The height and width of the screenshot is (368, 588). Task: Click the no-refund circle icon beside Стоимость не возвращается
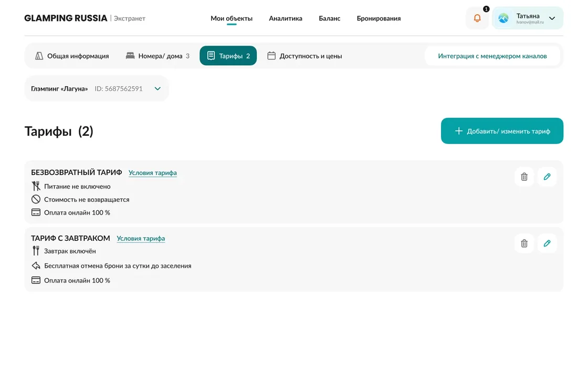36,199
